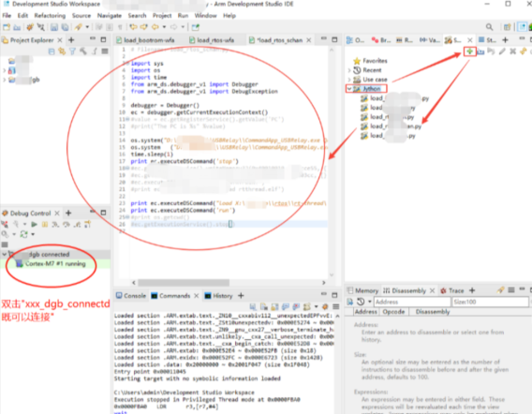Click the Disconnect from target icon in Debug Control
This screenshot has height=414, width=532.
click(5, 224)
